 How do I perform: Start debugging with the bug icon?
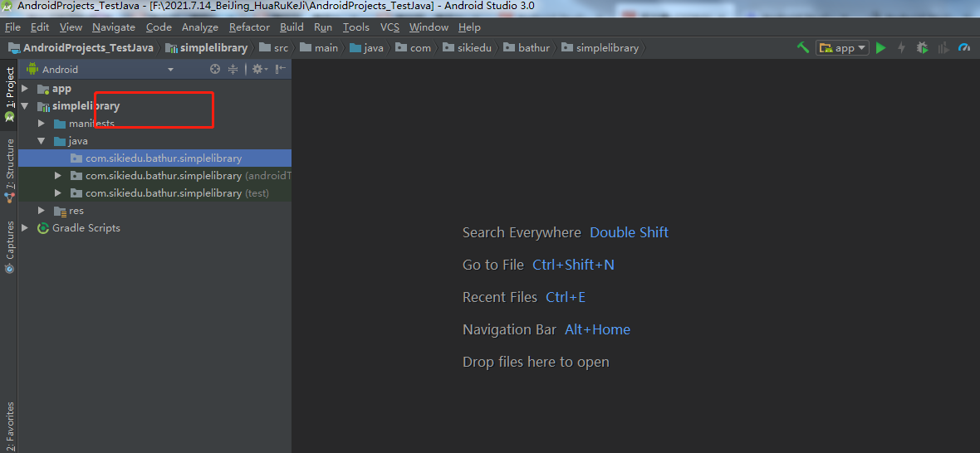point(922,48)
